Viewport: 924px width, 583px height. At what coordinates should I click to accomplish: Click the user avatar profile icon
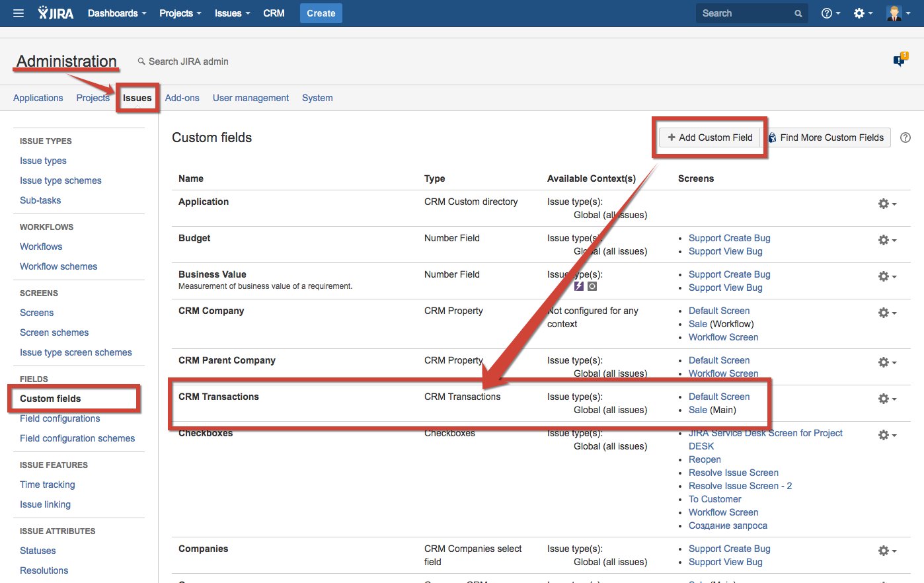898,13
